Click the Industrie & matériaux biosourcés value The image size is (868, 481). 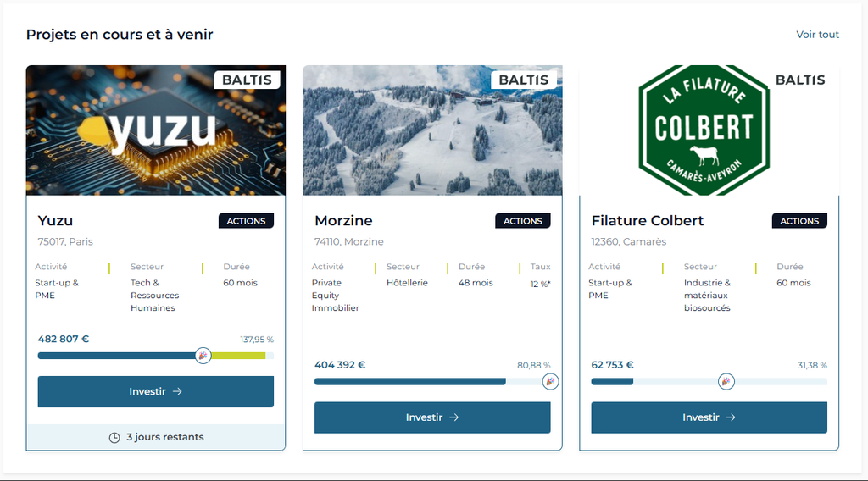[707, 296]
